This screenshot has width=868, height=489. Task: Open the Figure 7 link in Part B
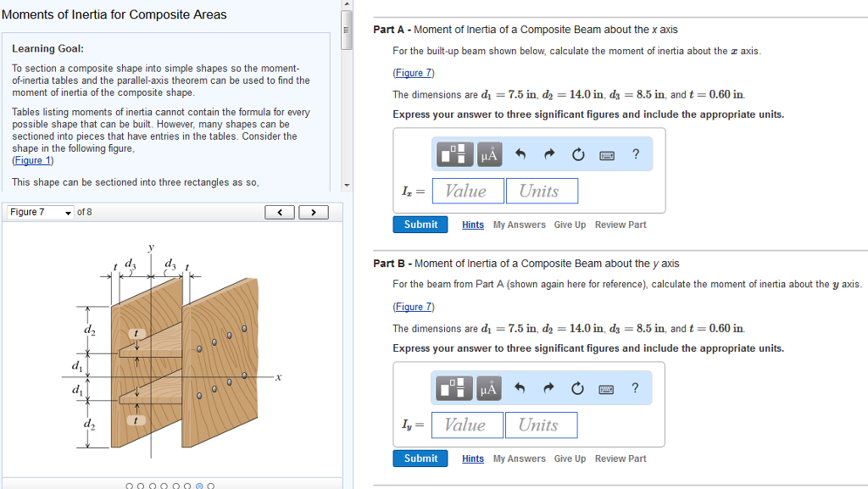click(x=414, y=307)
